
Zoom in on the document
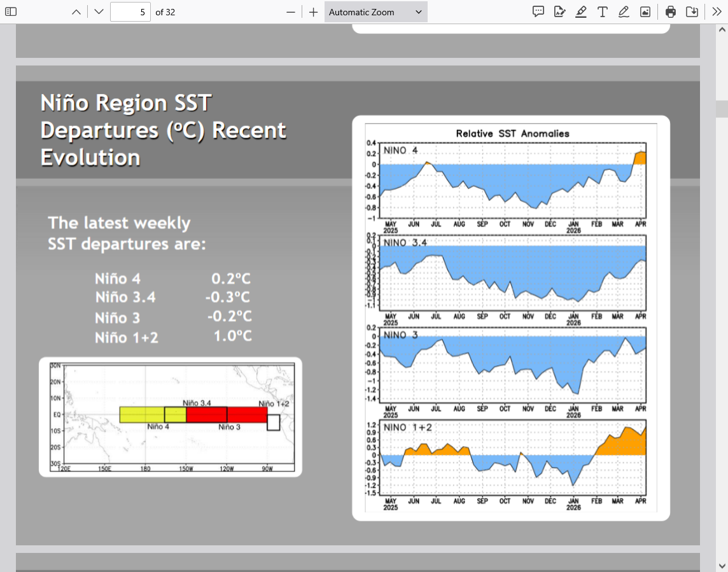click(313, 11)
